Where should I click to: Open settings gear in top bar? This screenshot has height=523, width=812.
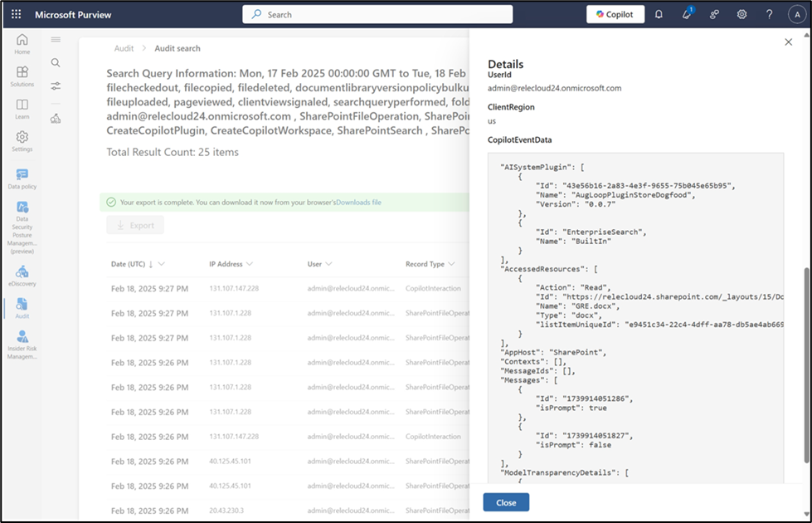pos(741,14)
